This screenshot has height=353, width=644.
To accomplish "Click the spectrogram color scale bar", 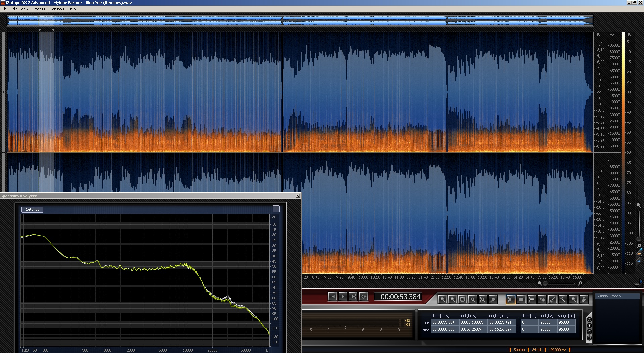I will point(623,152).
